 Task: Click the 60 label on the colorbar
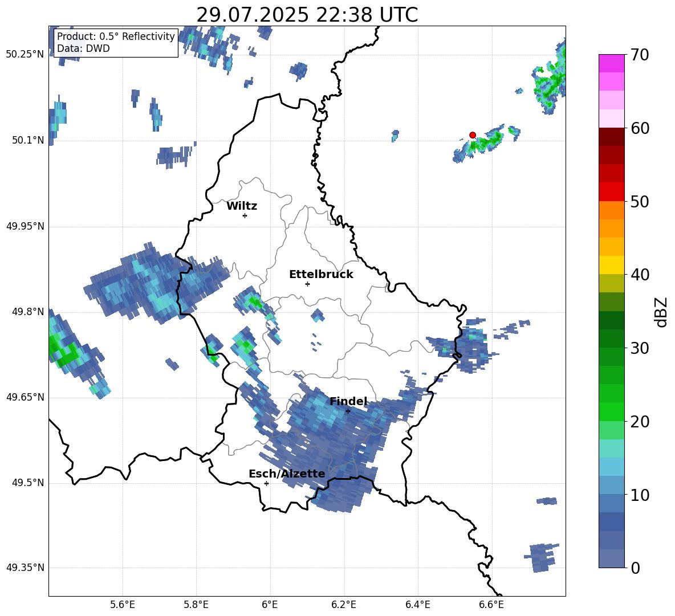click(640, 128)
